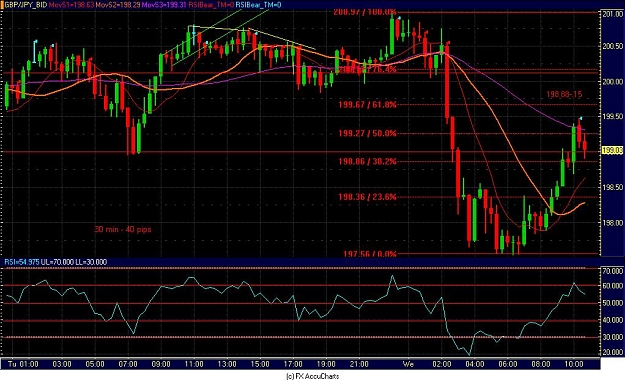625x380 pixels.
Task: Click the 200.50 price axis value
Action: pos(612,46)
